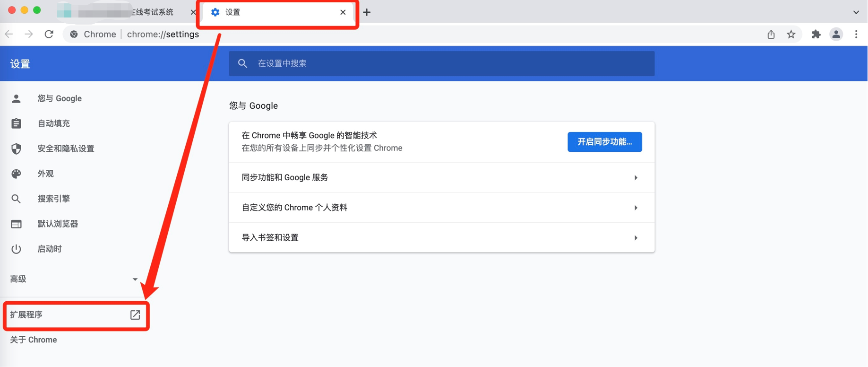Click the 您与 Google section heading

[x=253, y=105]
